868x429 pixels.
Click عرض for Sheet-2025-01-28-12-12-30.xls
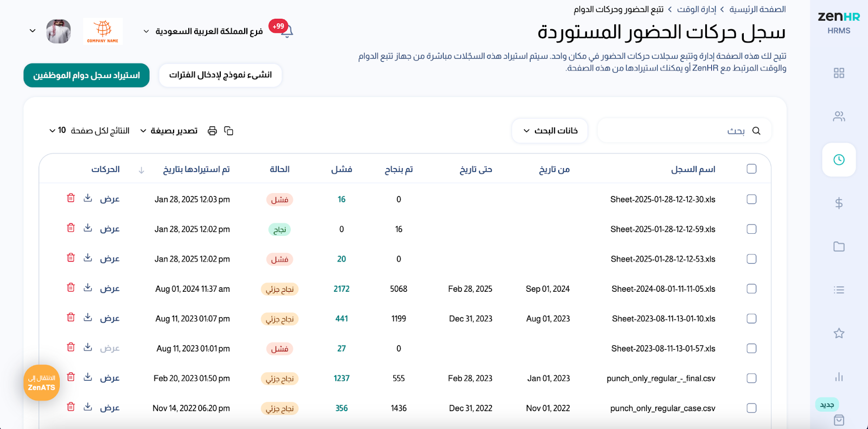[x=110, y=199]
